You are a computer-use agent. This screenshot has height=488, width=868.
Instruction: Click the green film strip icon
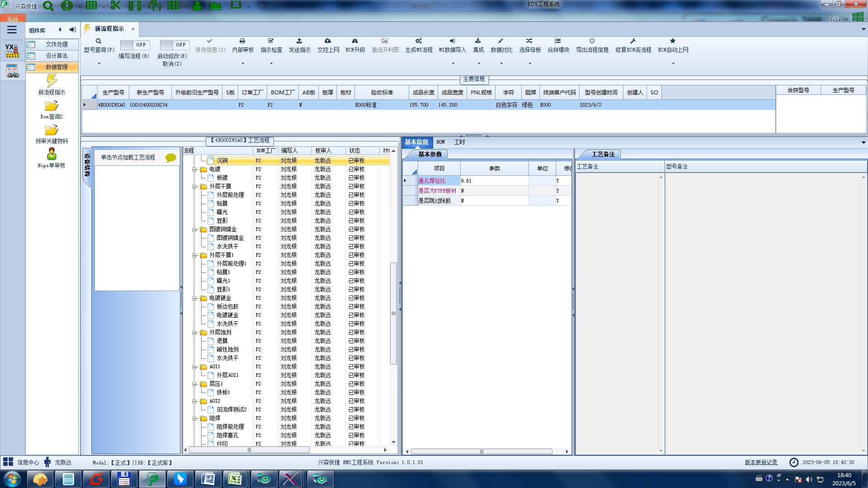(x=135, y=6)
